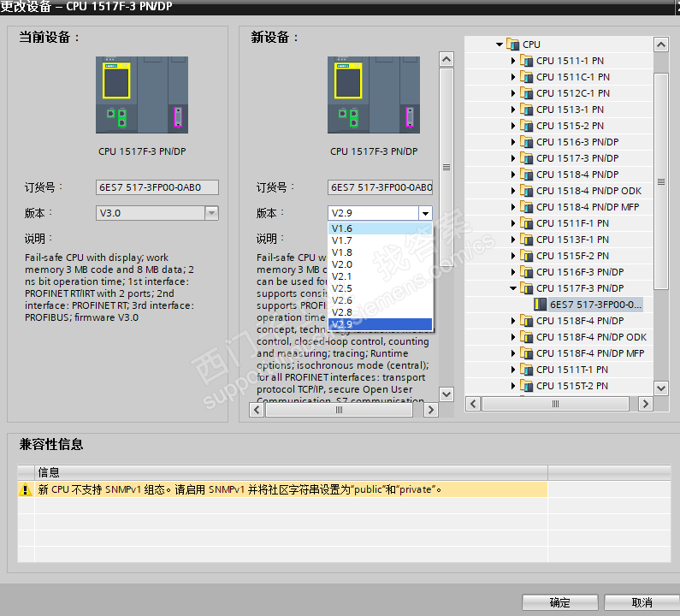
Task: Click left arrow of device tree horizontal scrollbar
Action: [x=473, y=404]
